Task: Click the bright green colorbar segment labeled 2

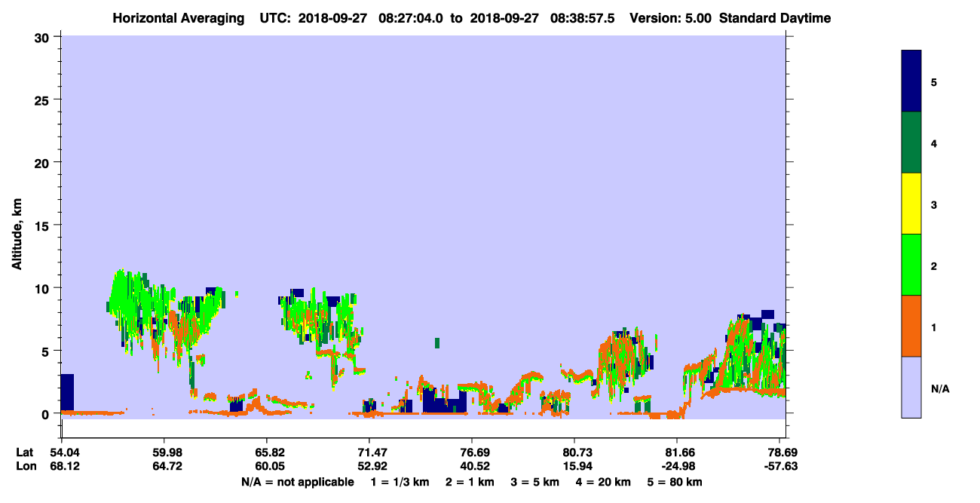Action: click(911, 265)
